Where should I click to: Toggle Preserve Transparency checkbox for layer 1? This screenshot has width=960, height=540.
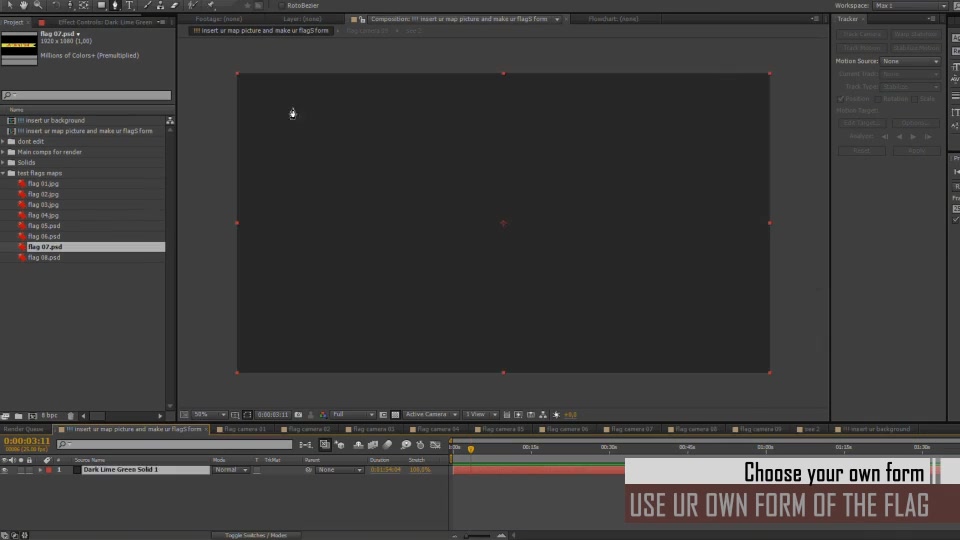257,470
